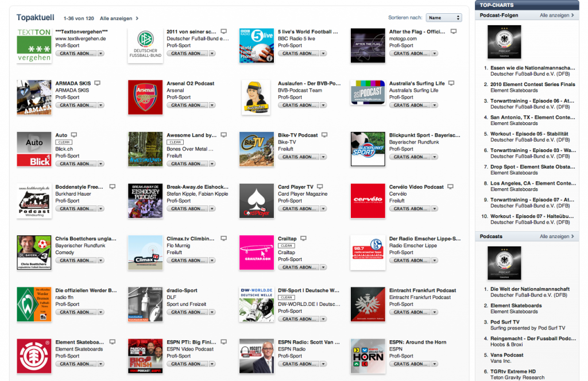Click the top Podcast-Folgen chart cover thumbnail
This screenshot has width=588, height=381.
(x=504, y=41)
